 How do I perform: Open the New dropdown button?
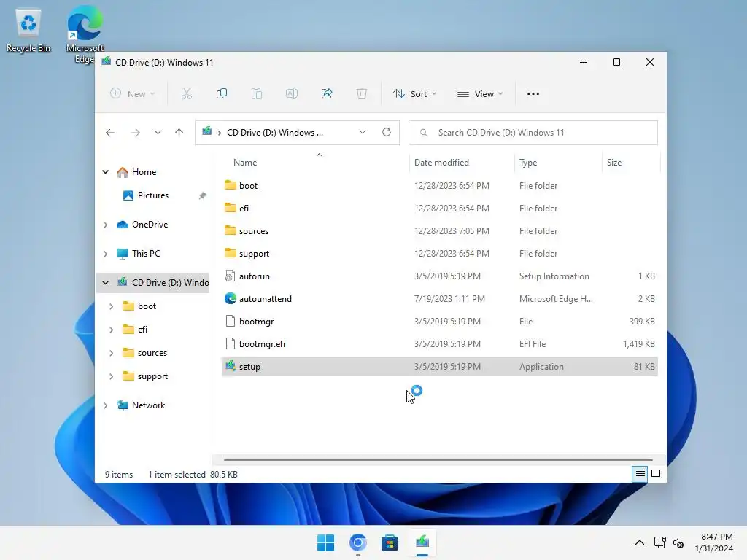tap(133, 94)
